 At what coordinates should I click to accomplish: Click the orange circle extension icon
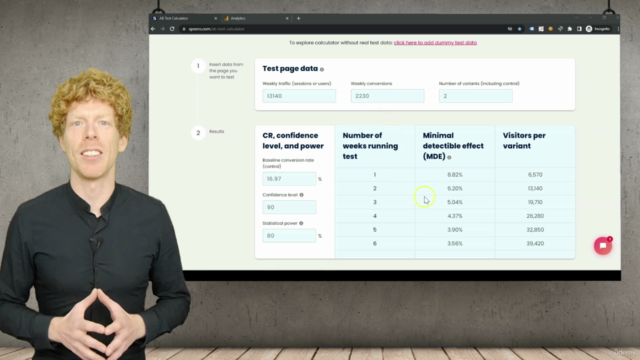pos(551,29)
